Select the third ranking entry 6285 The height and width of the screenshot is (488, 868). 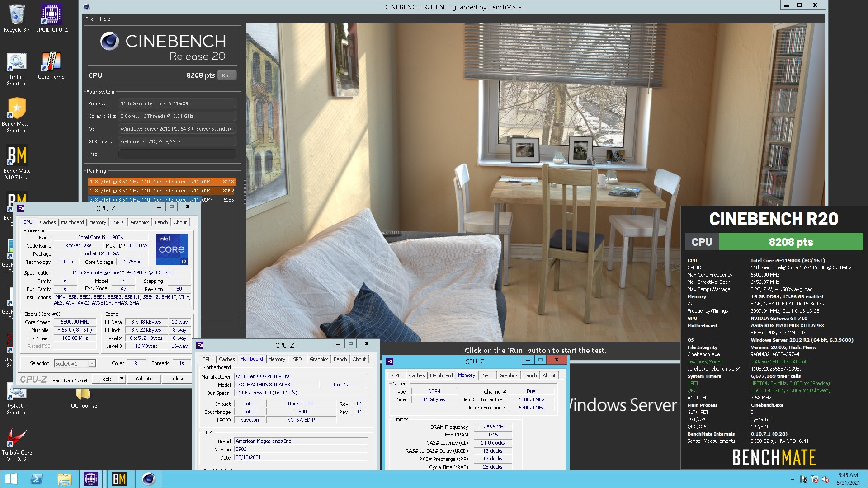click(x=162, y=199)
